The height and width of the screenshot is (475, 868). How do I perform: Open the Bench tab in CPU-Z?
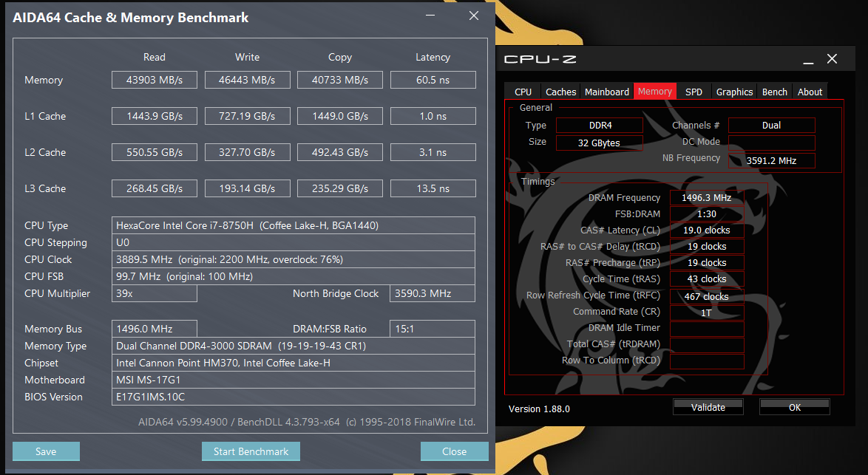pos(774,92)
